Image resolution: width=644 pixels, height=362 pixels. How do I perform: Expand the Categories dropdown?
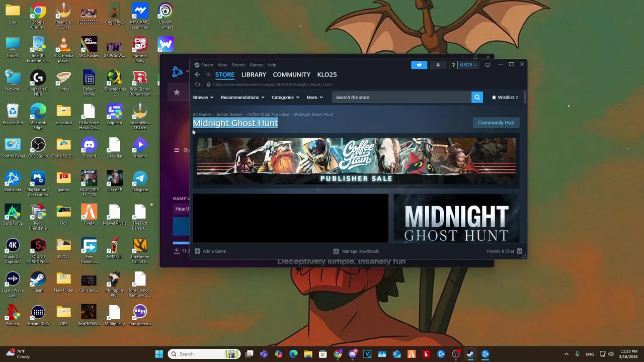[x=285, y=97]
